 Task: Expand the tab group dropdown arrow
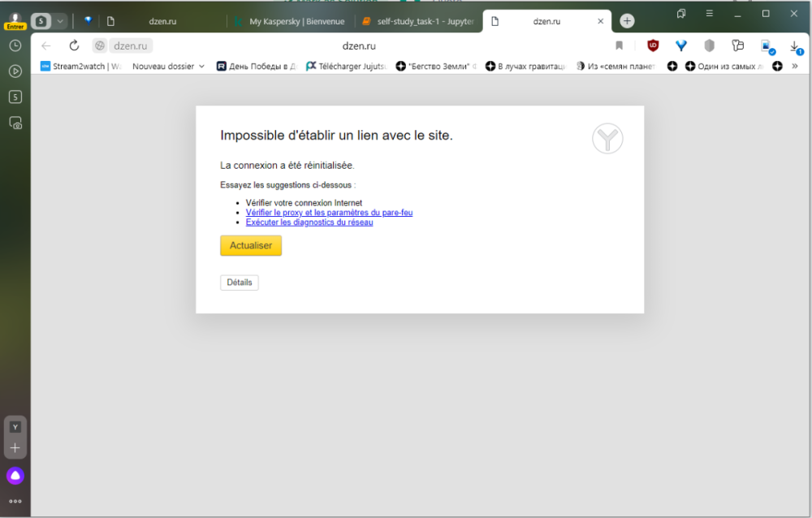point(60,21)
